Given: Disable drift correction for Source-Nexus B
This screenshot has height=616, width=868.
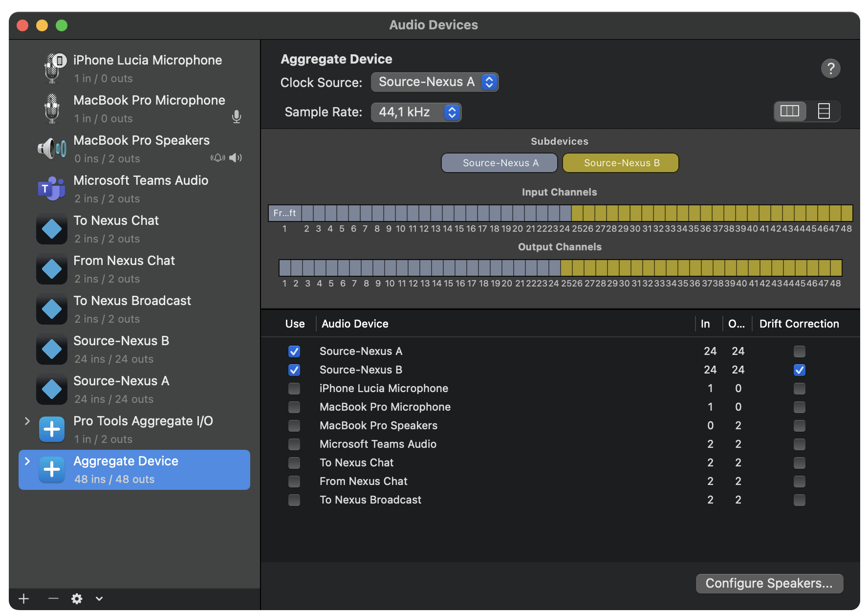Looking at the screenshot, I should (x=799, y=370).
